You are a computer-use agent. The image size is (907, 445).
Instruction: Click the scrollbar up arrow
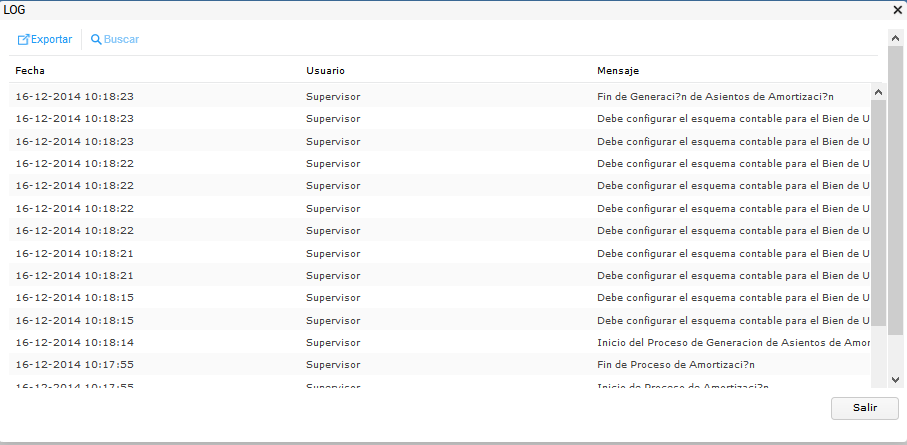[895, 39]
